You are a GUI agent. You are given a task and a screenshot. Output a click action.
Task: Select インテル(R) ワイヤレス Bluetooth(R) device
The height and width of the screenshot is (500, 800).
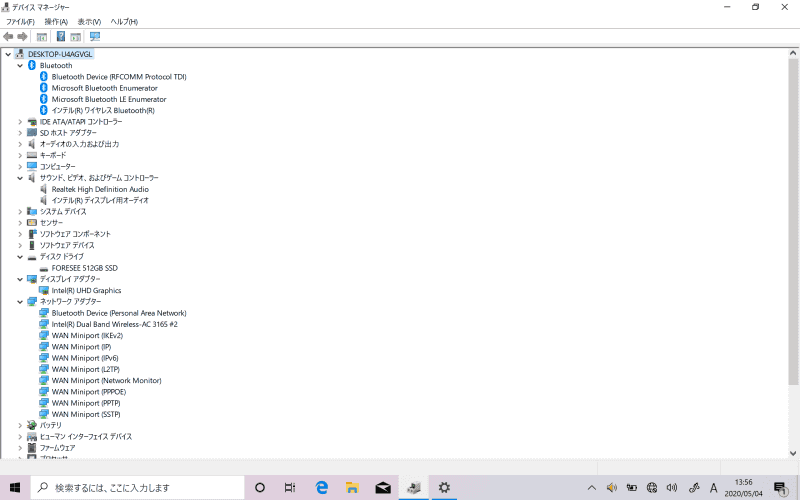[x=103, y=110]
